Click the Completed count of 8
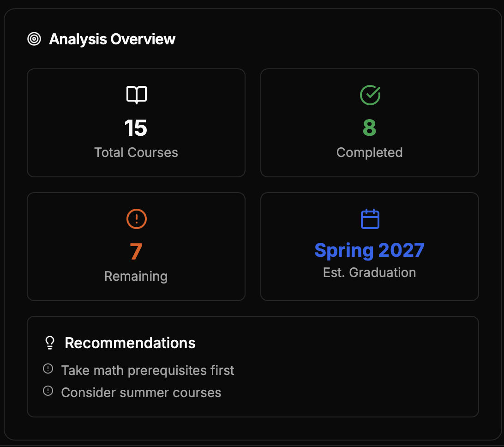The image size is (504, 447). pos(370,129)
